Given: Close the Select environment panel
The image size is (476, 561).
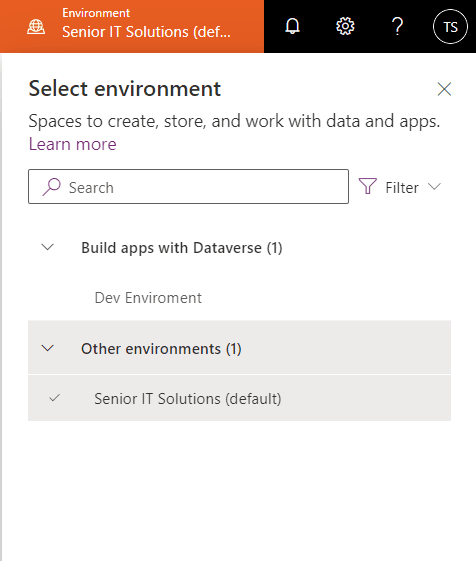Looking at the screenshot, I should point(444,89).
